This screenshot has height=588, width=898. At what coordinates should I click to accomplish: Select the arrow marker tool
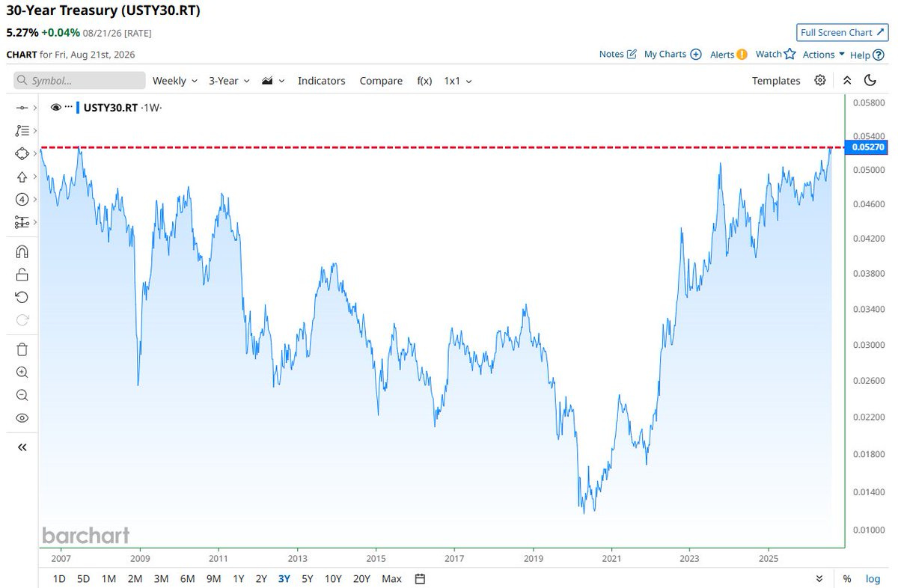pos(22,177)
